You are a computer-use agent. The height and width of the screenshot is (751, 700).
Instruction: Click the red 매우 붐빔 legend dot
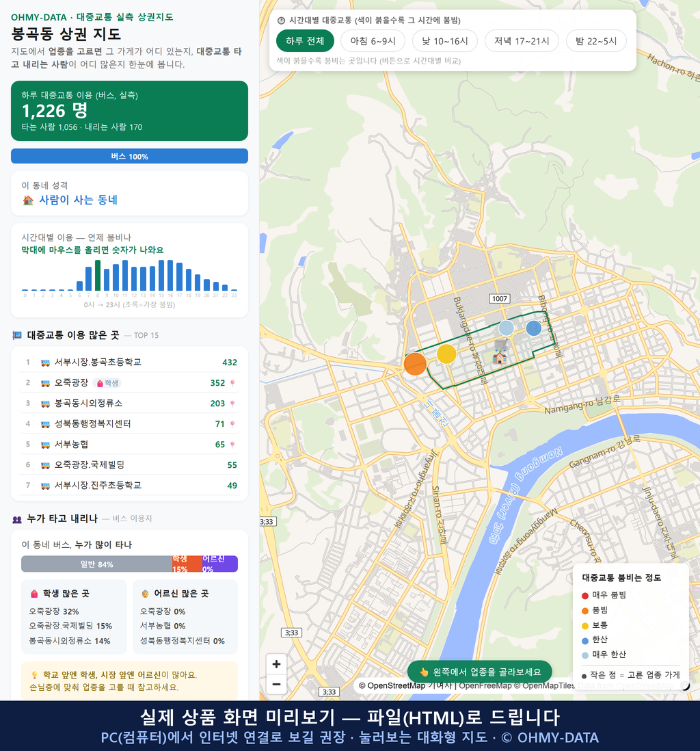click(584, 596)
